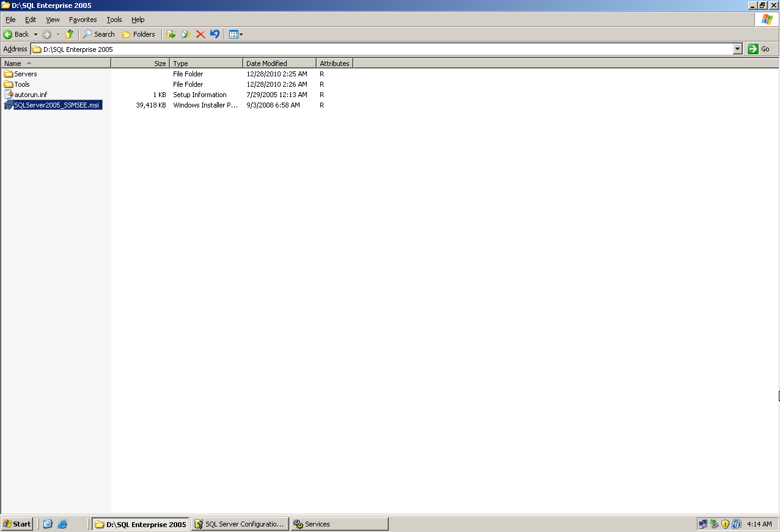Click the first system tray monitor icon

703,524
